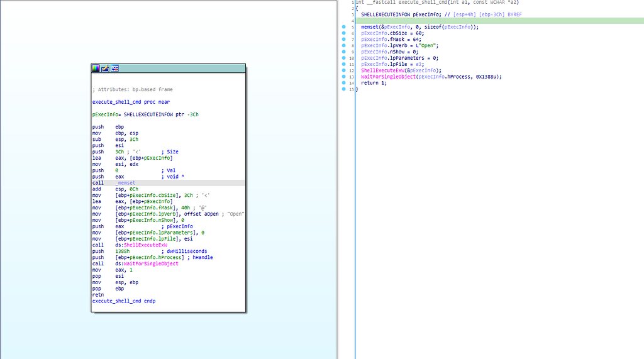Select the 'retn' instruction

[x=97, y=295]
